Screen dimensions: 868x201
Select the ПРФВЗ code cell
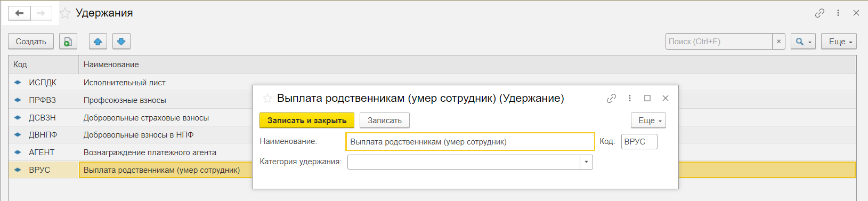tap(42, 100)
